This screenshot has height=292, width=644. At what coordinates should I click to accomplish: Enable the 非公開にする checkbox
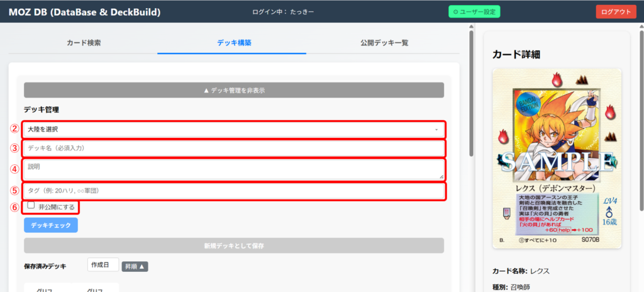[x=31, y=206]
